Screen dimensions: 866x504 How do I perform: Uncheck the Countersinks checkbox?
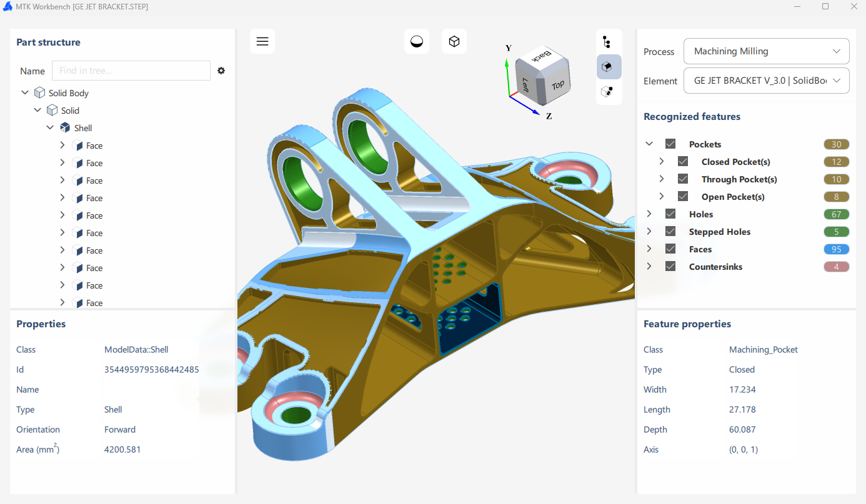coord(670,265)
